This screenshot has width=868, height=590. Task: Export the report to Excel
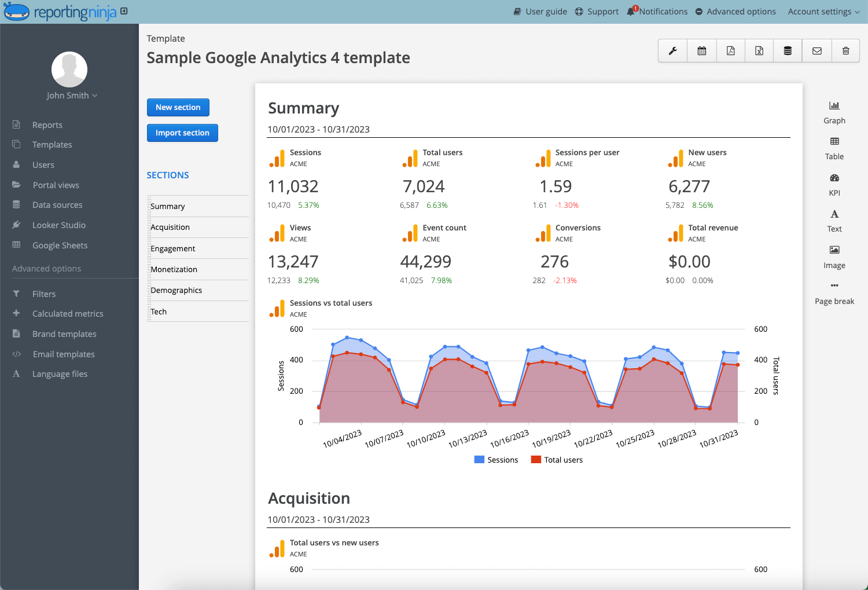pos(759,50)
